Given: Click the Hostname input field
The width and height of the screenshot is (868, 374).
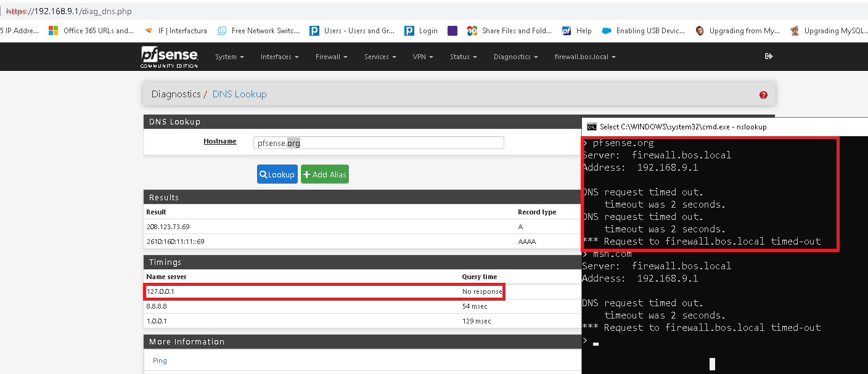Looking at the screenshot, I should (x=379, y=143).
